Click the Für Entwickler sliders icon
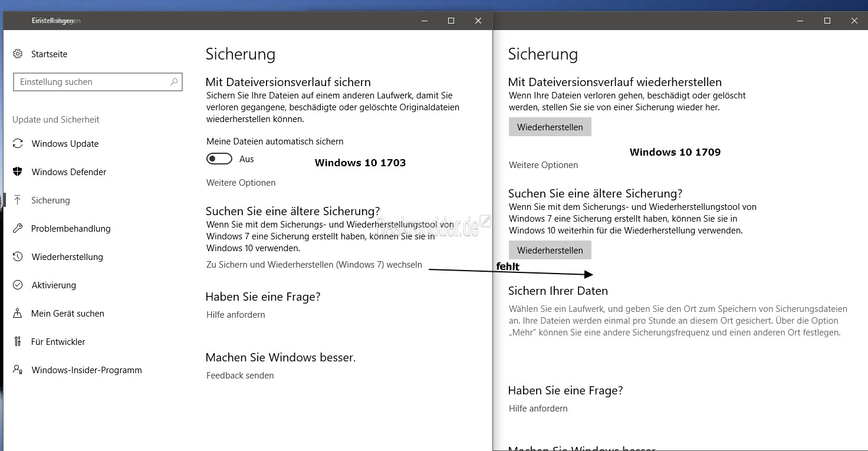 pyautogui.click(x=18, y=341)
